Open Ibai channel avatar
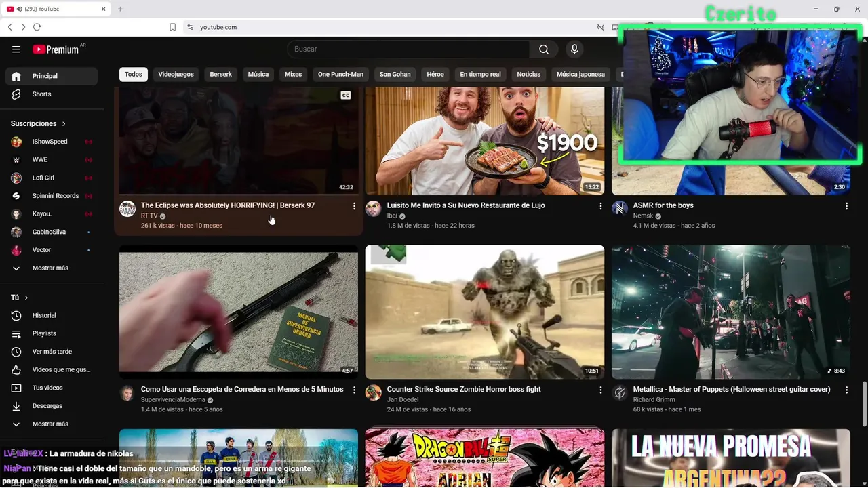This screenshot has width=868, height=488. pos(374,209)
